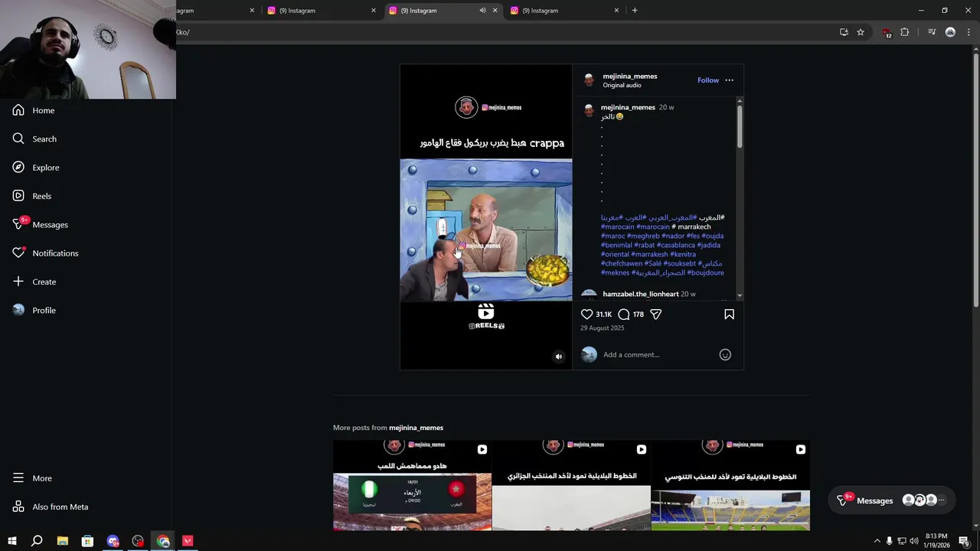This screenshot has width=980, height=551.
Task: Click install app icon in address bar
Action: 844,32
